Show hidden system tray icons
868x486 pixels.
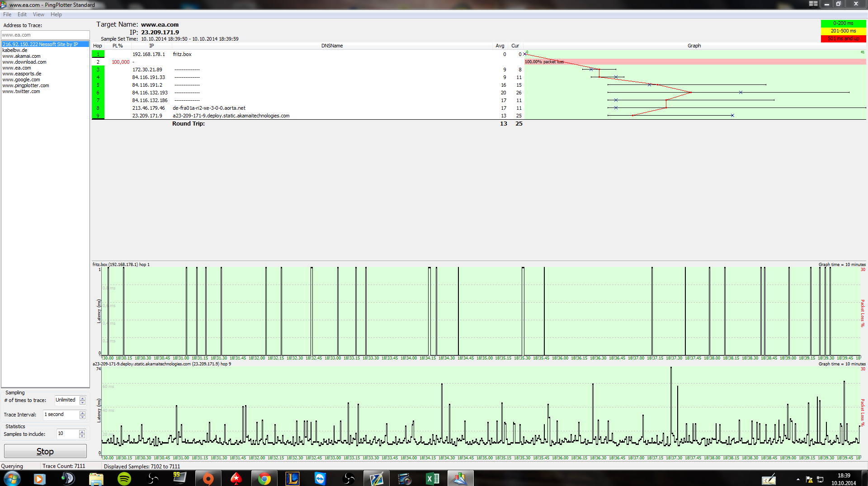point(798,480)
